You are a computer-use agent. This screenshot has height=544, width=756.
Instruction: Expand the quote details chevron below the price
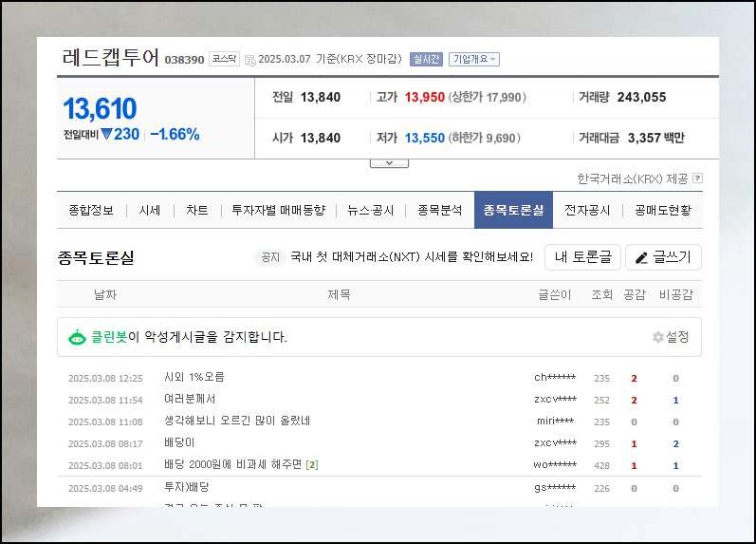point(389,163)
